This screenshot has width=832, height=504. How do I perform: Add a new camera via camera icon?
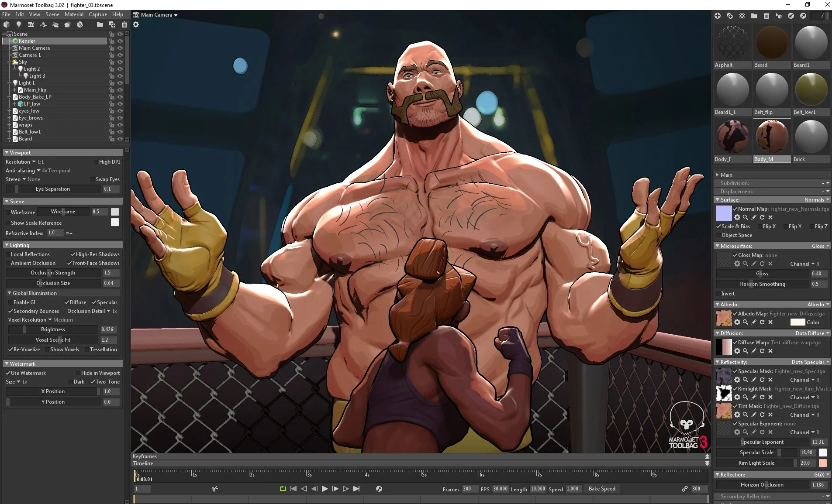pos(31,24)
